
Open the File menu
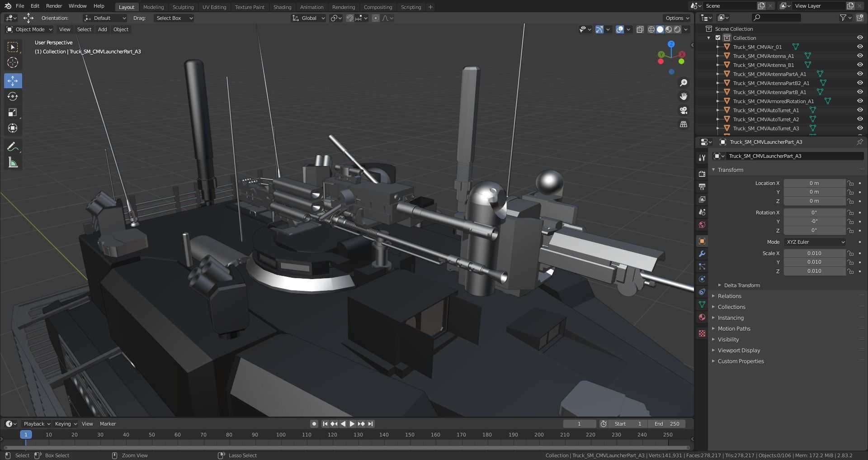point(20,6)
